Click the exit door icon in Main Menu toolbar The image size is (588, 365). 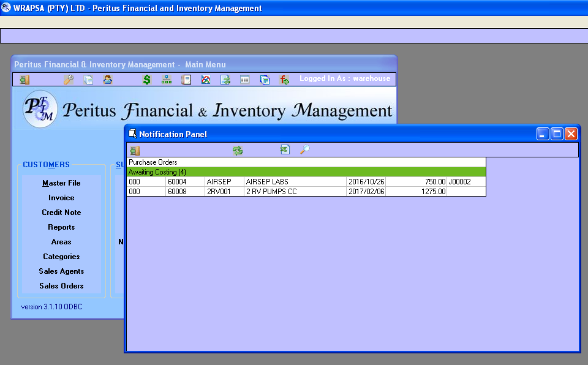(24, 80)
